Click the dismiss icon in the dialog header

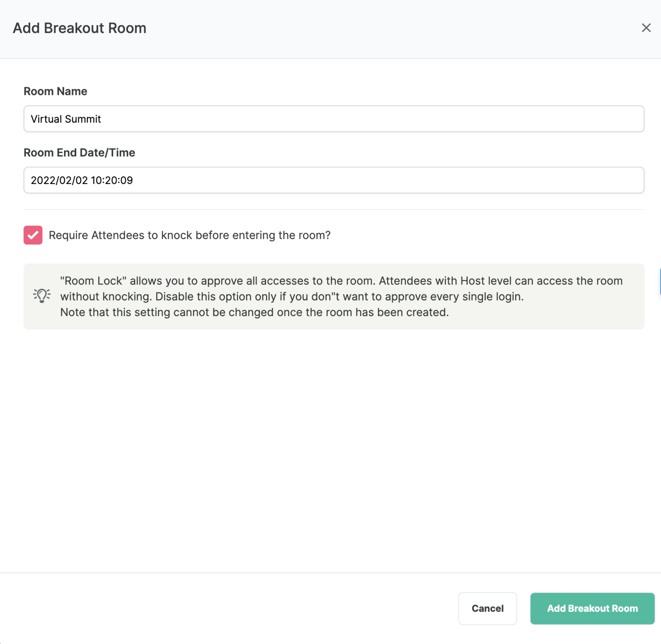646,28
